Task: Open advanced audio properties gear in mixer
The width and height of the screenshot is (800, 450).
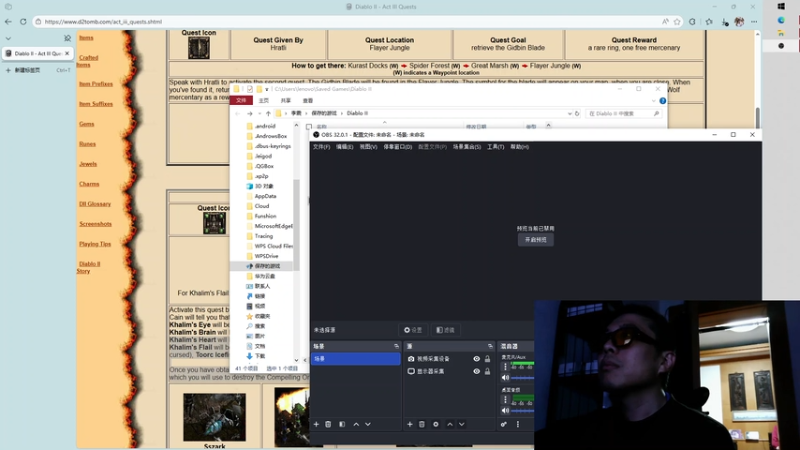Action: point(504,424)
